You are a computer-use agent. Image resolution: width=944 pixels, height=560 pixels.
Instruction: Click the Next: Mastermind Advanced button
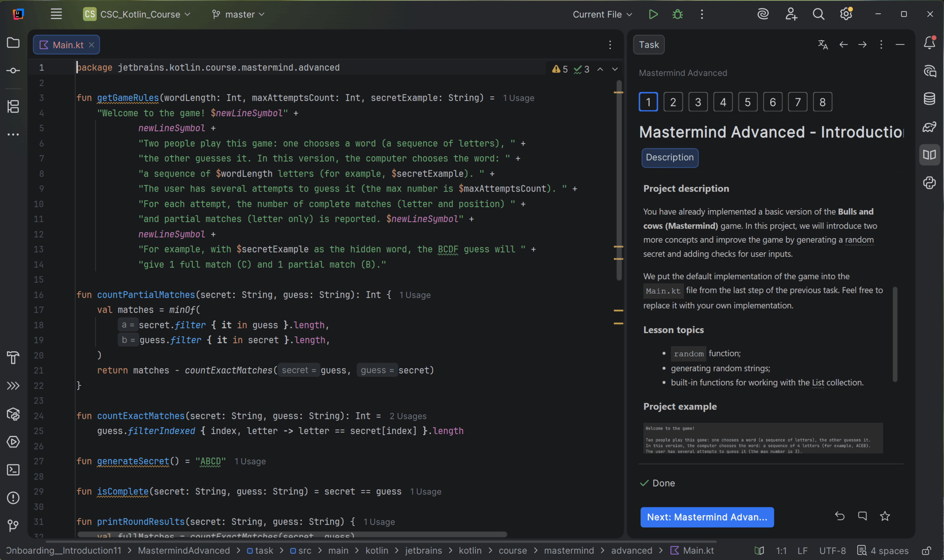tap(707, 517)
